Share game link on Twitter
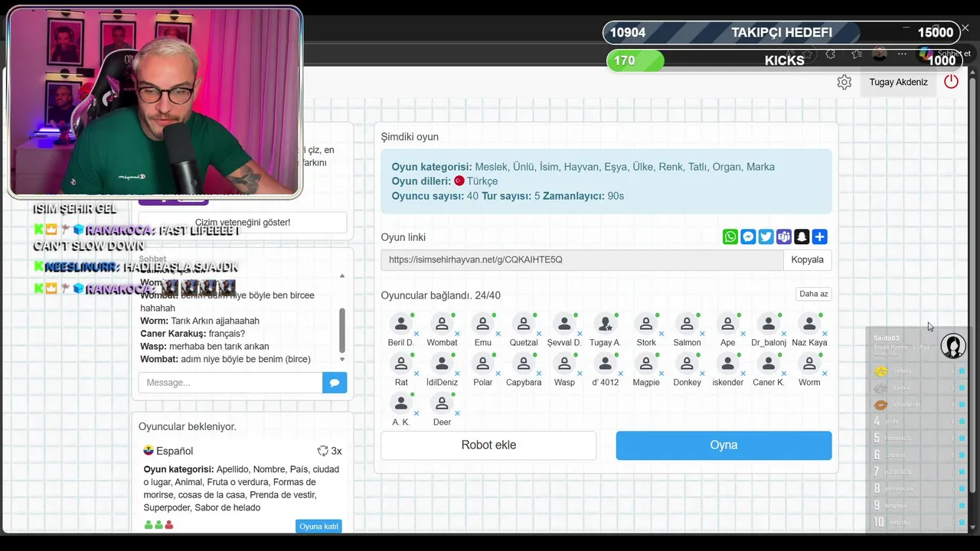Screen dimensions: 980x551 766,237
